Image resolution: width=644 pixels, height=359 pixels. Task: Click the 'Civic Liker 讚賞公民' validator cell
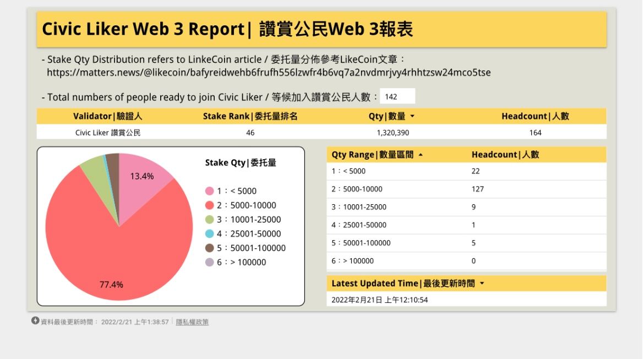point(107,133)
